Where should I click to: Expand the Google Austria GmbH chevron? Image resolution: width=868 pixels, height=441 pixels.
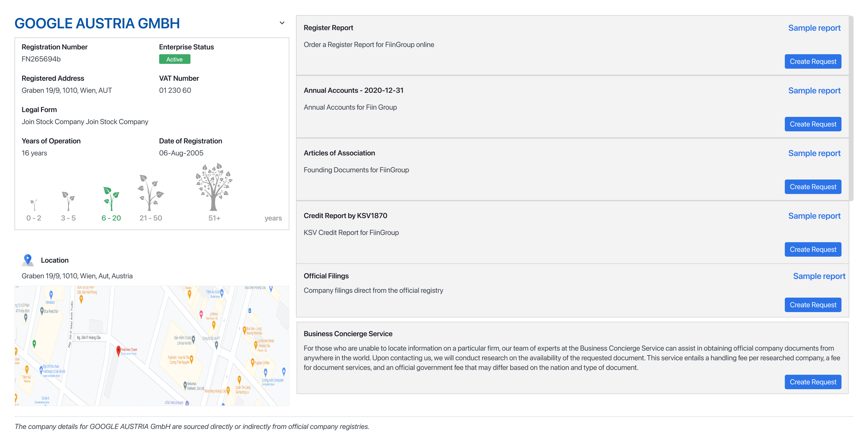pyautogui.click(x=282, y=23)
